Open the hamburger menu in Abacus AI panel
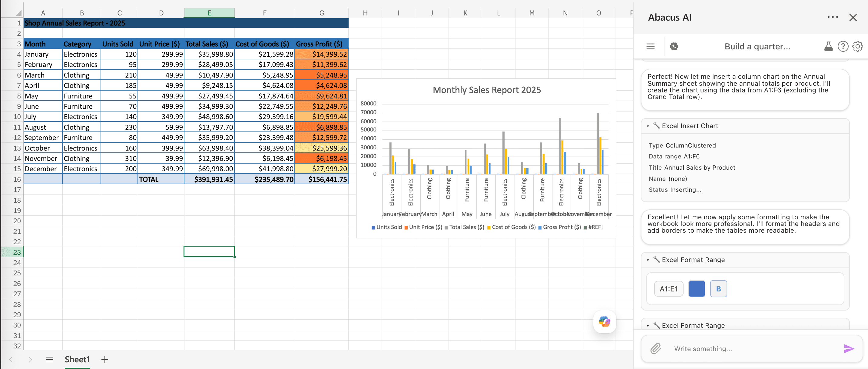 (650, 47)
